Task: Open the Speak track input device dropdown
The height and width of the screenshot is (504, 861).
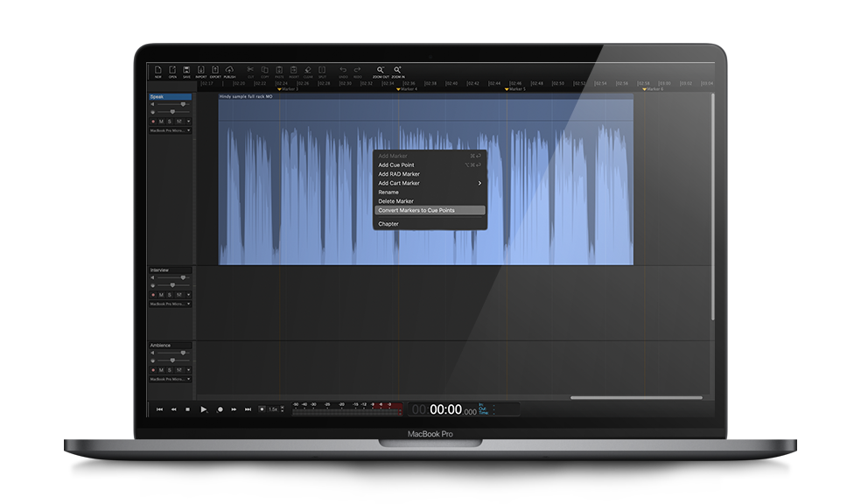Action: tap(170, 130)
